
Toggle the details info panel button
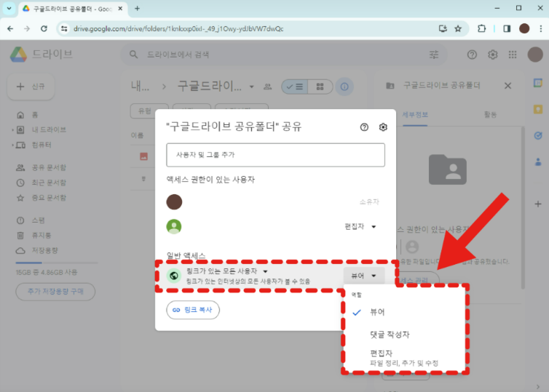pyautogui.click(x=344, y=87)
